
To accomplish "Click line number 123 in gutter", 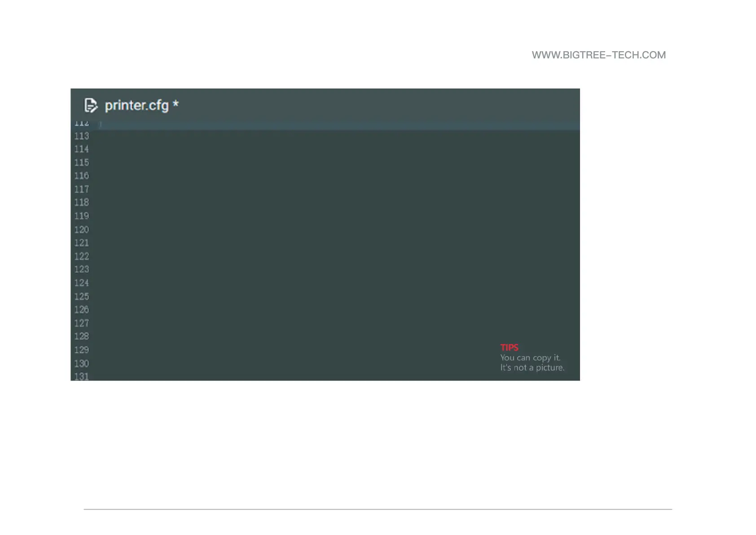I will point(82,270).
